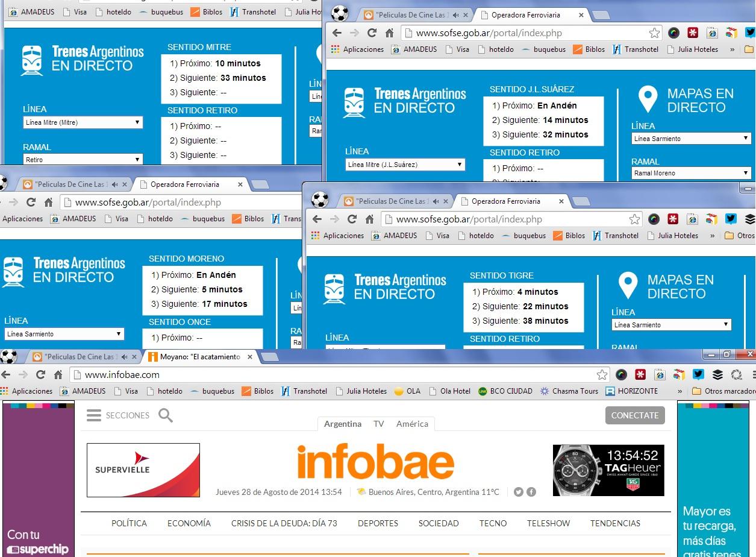
Task: Star the sofse page in Tigre window
Action: click(x=634, y=219)
